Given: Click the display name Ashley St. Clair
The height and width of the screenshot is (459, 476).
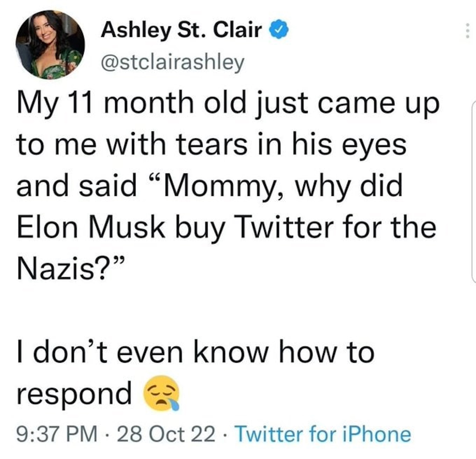Looking at the screenshot, I should click(181, 30).
